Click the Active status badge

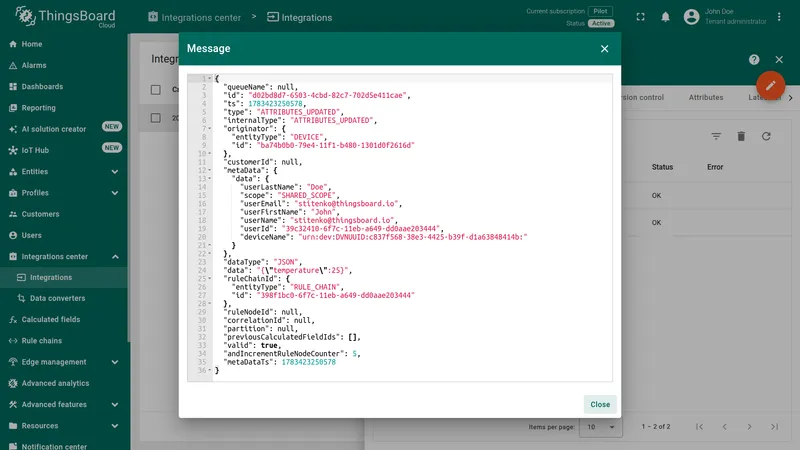[x=601, y=23]
